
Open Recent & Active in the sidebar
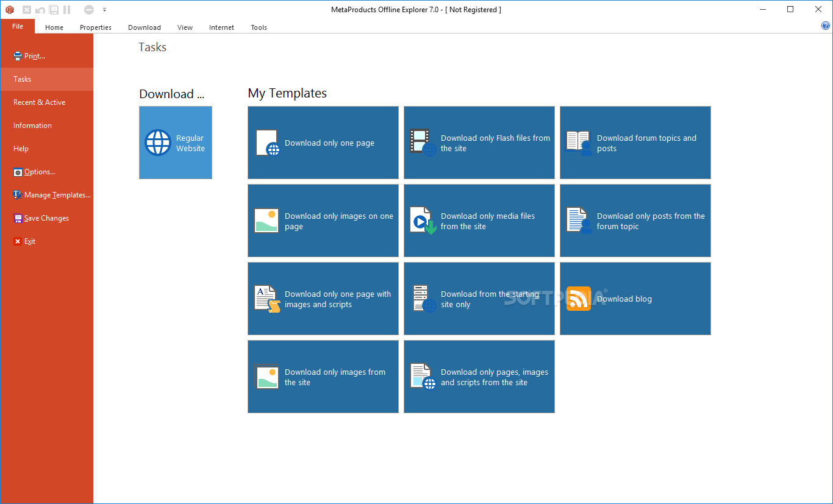point(47,102)
